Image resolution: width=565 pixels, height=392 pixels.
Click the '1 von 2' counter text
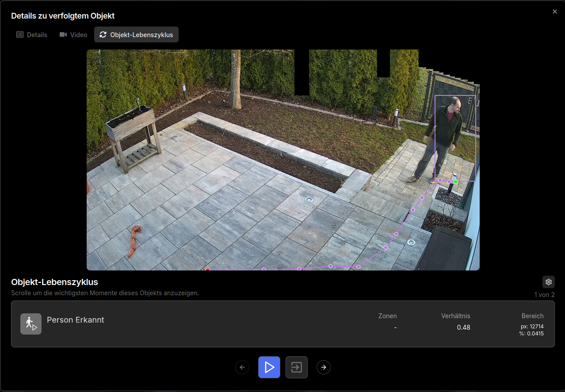[x=544, y=295]
